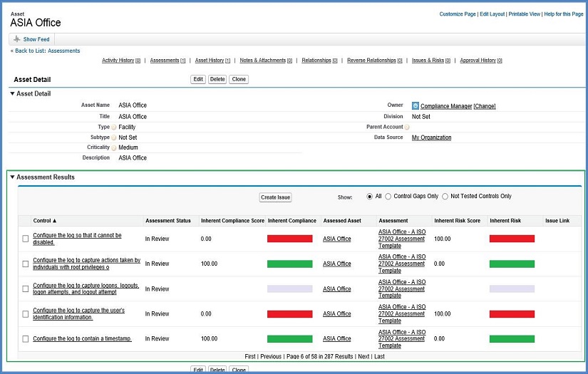Sort by Inherent Risk Score column header
588x374 pixels.
[x=457, y=221]
